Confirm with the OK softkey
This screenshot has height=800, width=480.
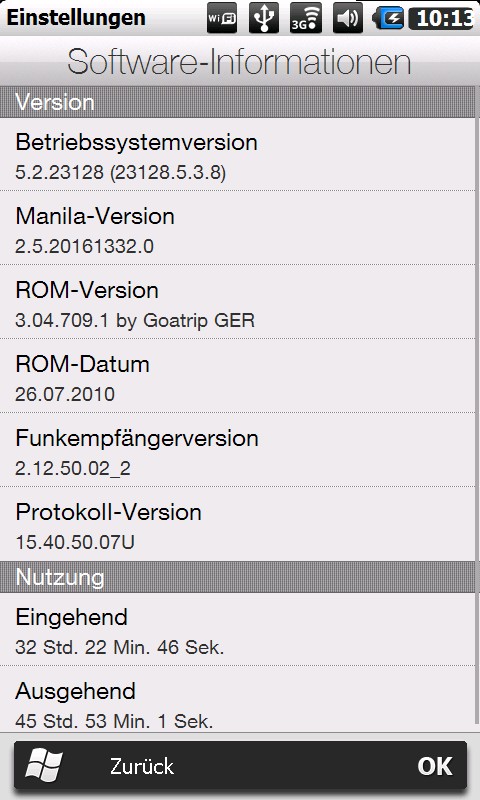435,766
